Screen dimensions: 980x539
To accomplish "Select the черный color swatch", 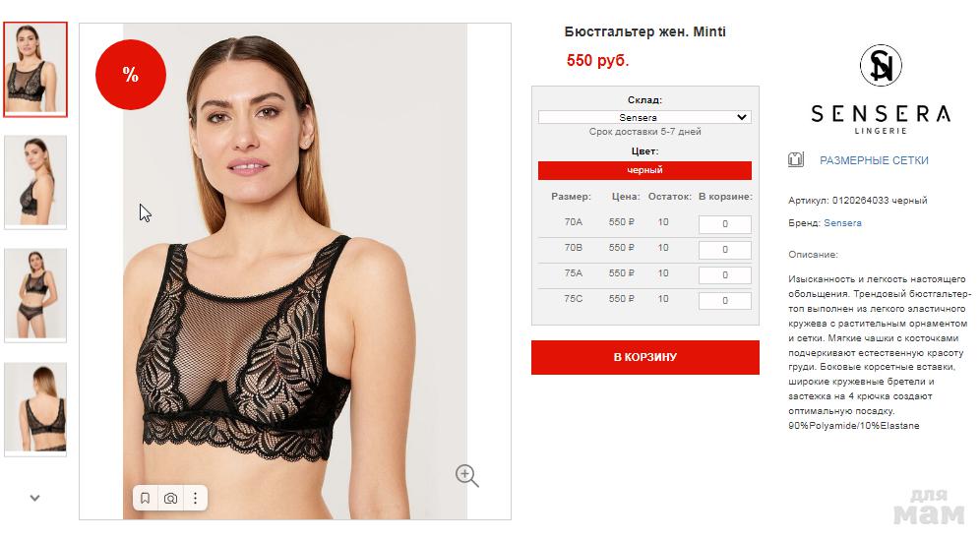I will pyautogui.click(x=644, y=170).
